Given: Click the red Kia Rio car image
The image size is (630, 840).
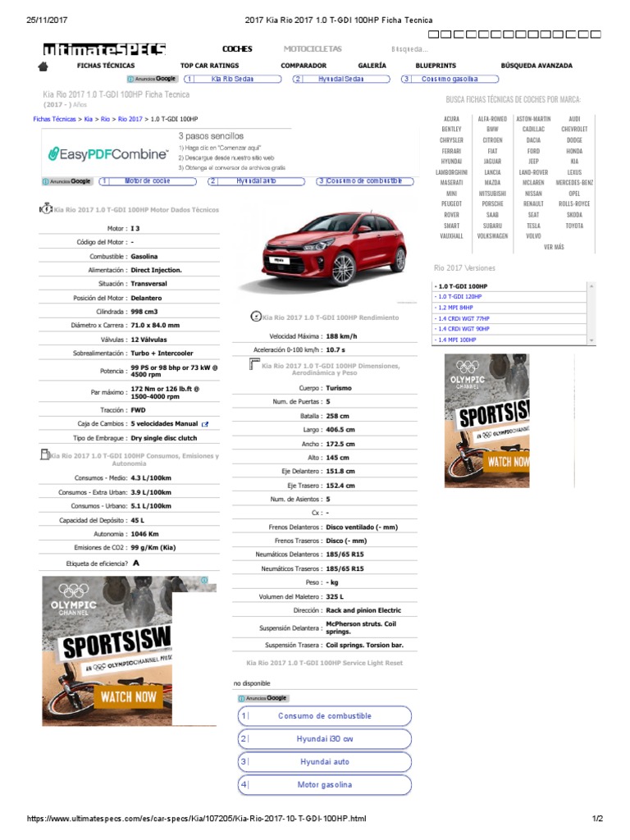Looking at the screenshot, I should click(x=333, y=248).
